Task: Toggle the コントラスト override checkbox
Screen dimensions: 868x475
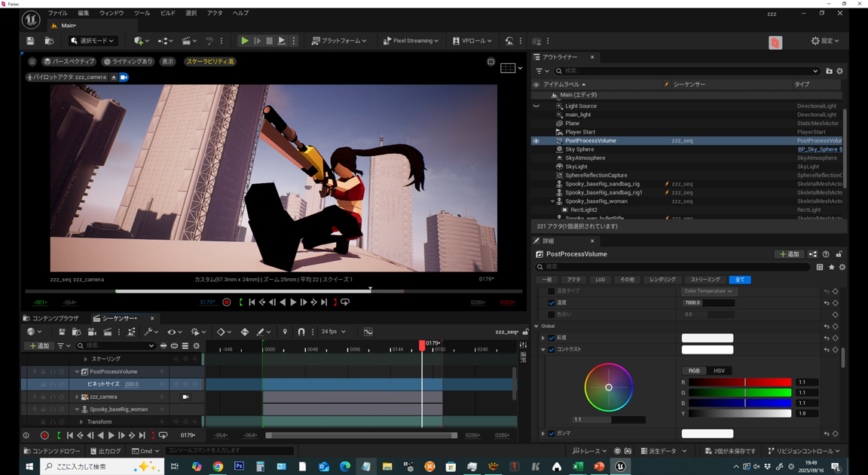Action: [x=552, y=350]
